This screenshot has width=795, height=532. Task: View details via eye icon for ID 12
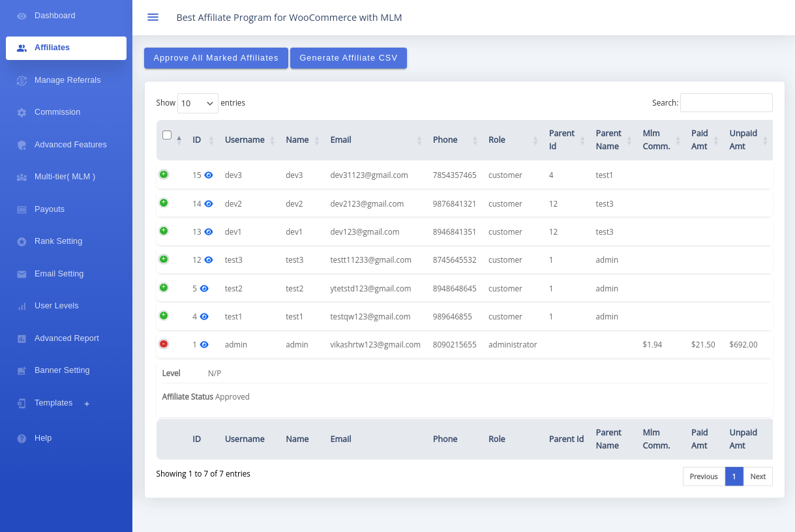[x=209, y=259]
